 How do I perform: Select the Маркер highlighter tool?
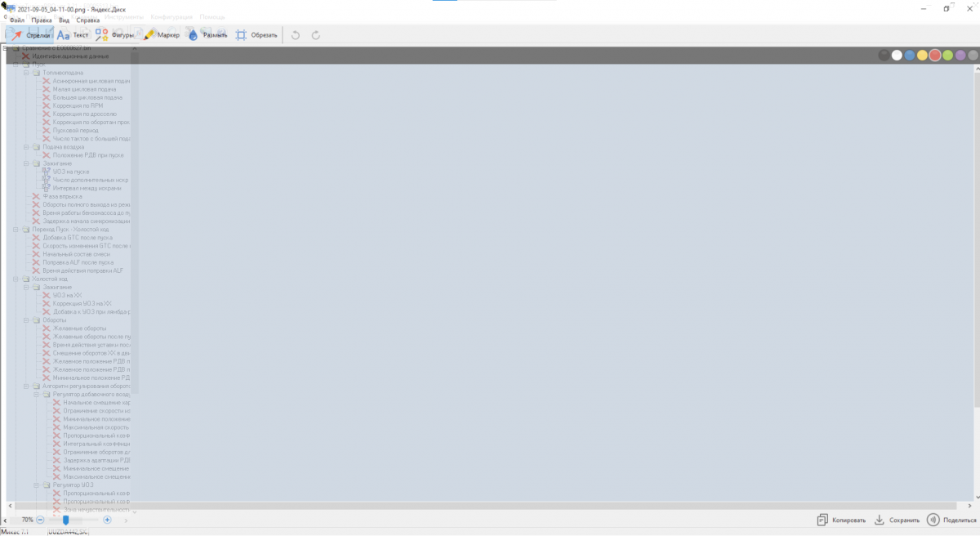click(161, 35)
